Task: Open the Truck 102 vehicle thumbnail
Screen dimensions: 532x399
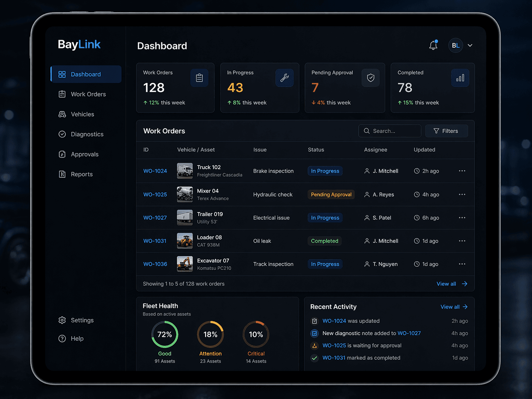Action: [185, 170]
